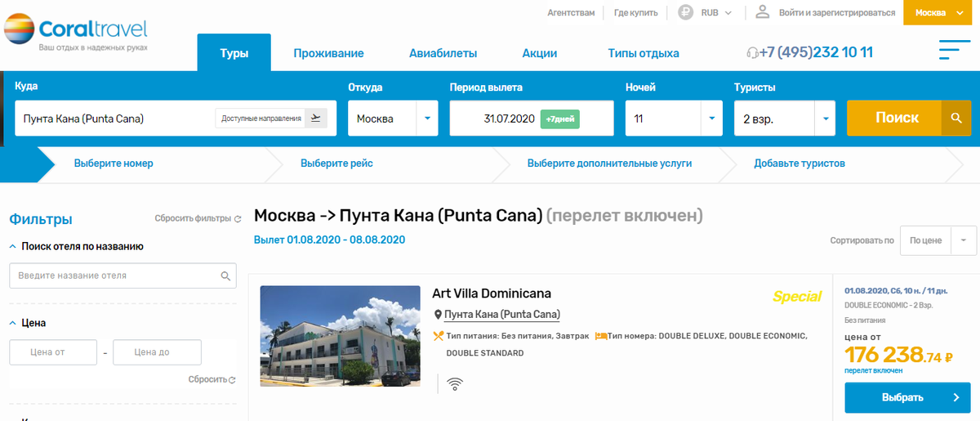Click Сбросить фильтры link
The width and height of the screenshot is (980, 421).
pos(193,219)
